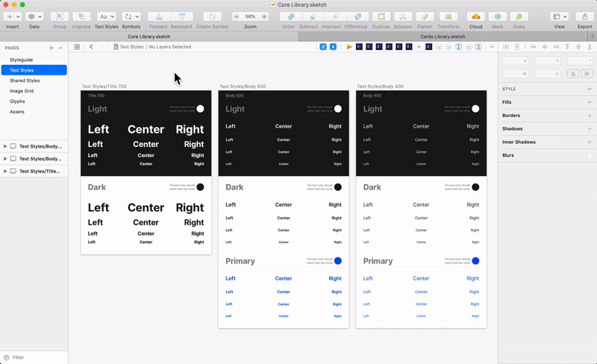
Task: Open the Symbols toolbar dropdown
Action: (131, 16)
